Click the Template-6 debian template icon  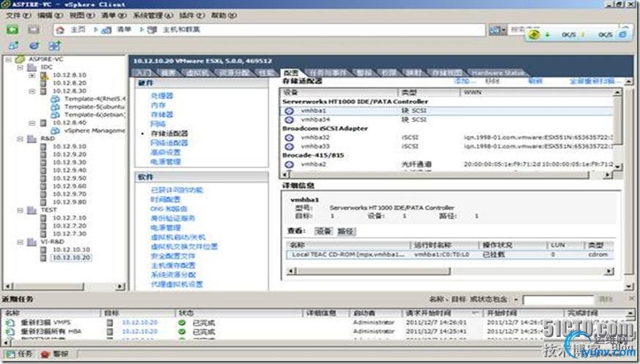[55, 115]
